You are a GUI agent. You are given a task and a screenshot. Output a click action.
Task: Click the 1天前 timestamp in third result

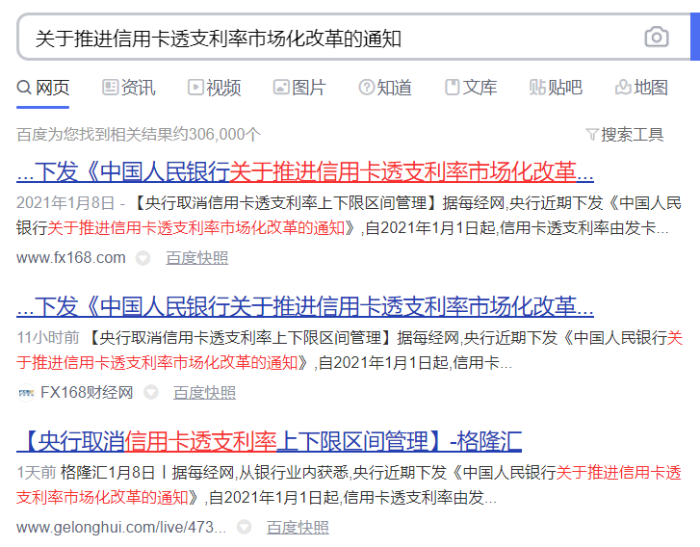click(x=36, y=473)
